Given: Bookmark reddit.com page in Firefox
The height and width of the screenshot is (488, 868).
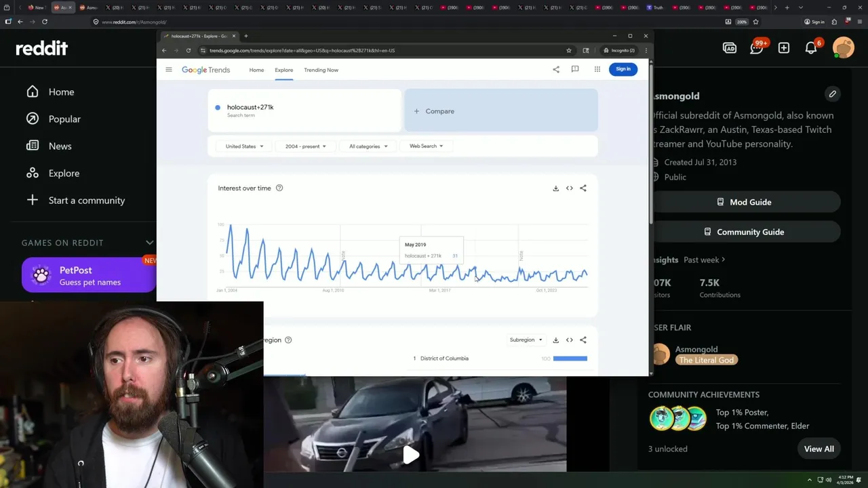Looking at the screenshot, I should tap(755, 22).
